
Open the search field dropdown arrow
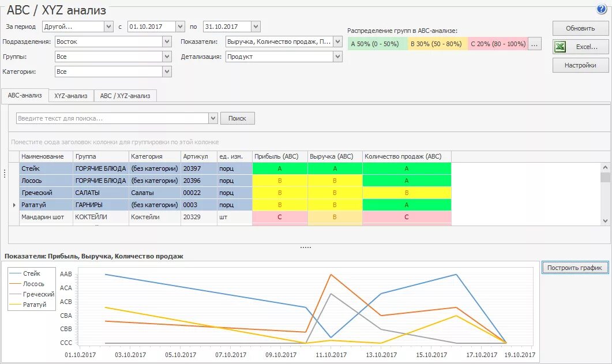click(x=213, y=118)
